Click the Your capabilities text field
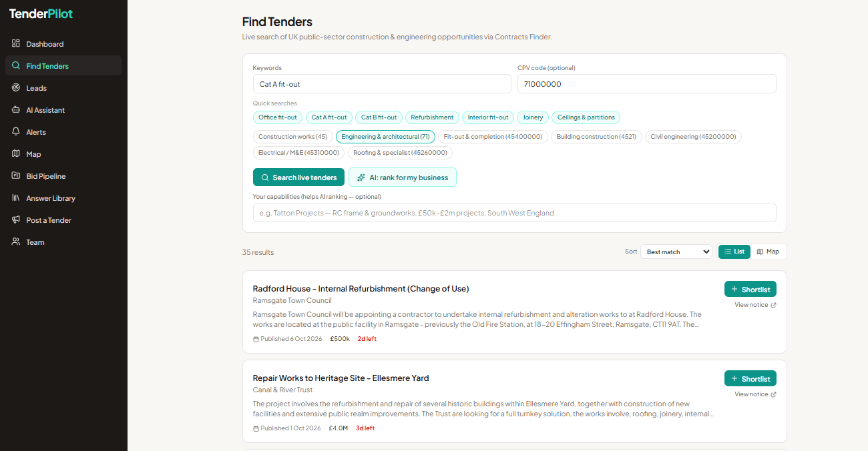This screenshot has width=868, height=451. click(515, 213)
